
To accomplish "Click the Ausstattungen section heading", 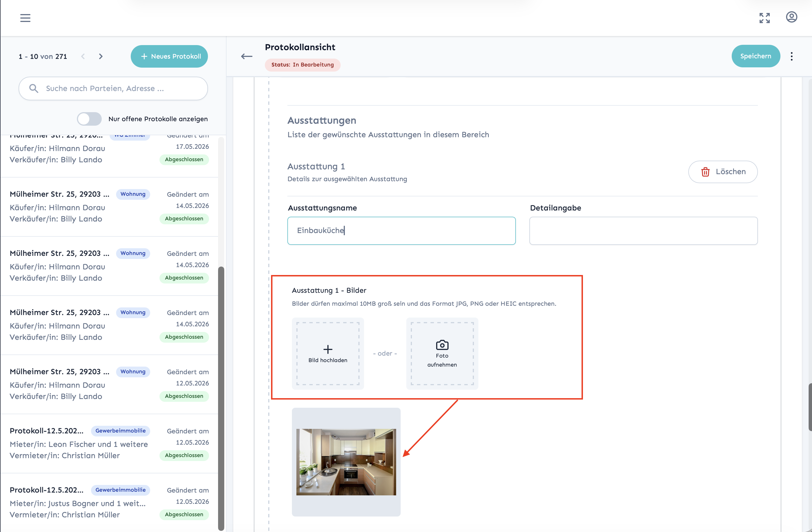I will [x=322, y=120].
